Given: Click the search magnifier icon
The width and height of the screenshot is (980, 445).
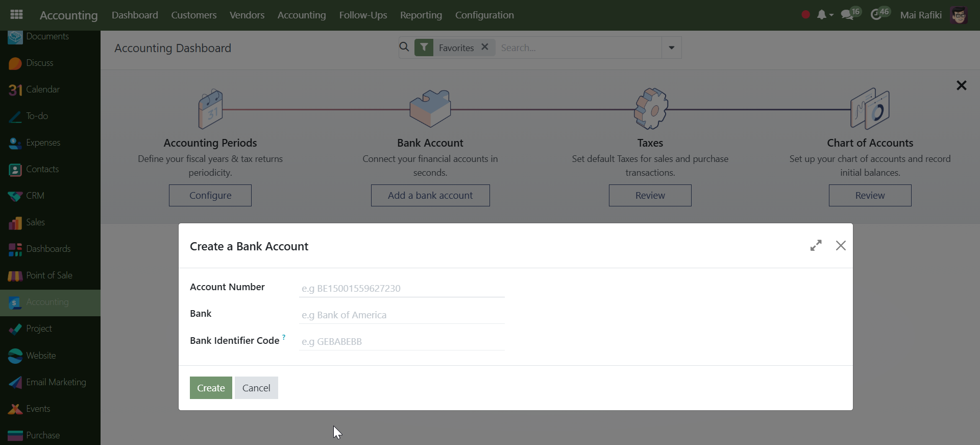Looking at the screenshot, I should coord(404,48).
